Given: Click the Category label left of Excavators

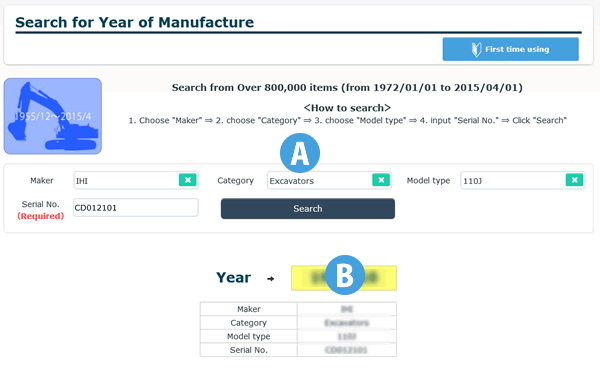Looking at the screenshot, I should point(235,181).
